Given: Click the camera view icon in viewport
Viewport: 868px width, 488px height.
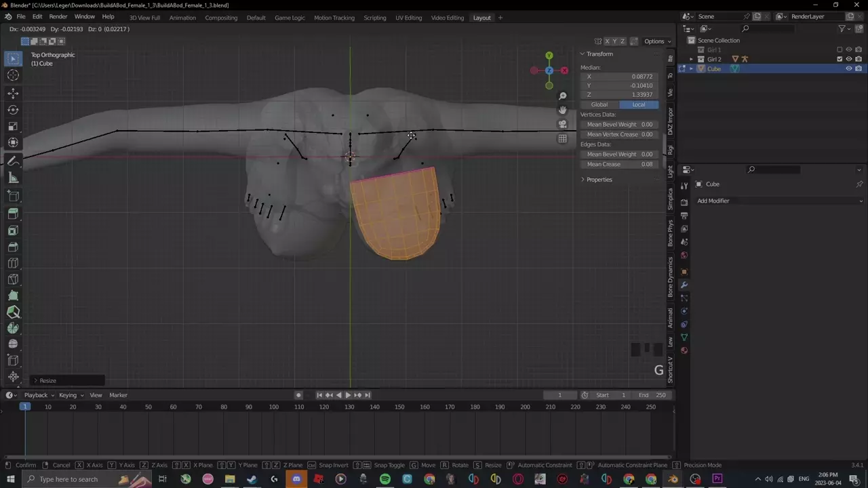Looking at the screenshot, I should (562, 124).
